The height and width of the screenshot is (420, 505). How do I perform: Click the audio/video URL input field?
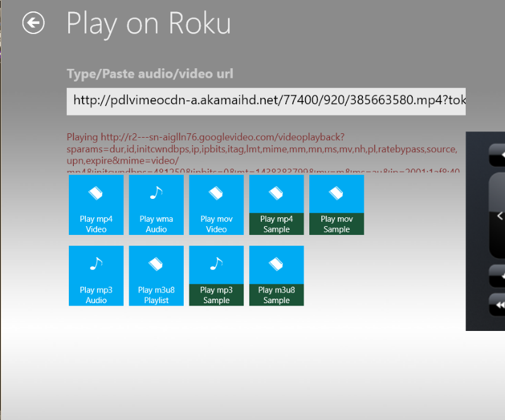coord(266,101)
